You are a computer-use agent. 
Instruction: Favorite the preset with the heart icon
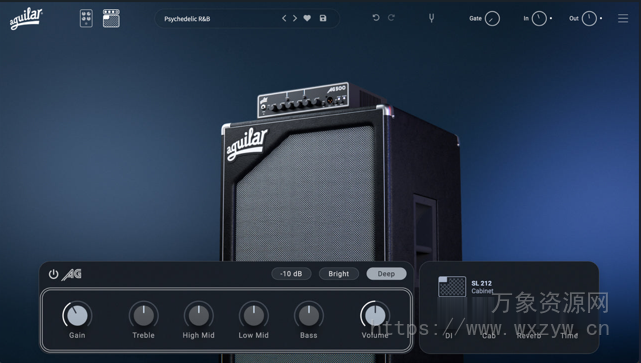pyautogui.click(x=307, y=18)
